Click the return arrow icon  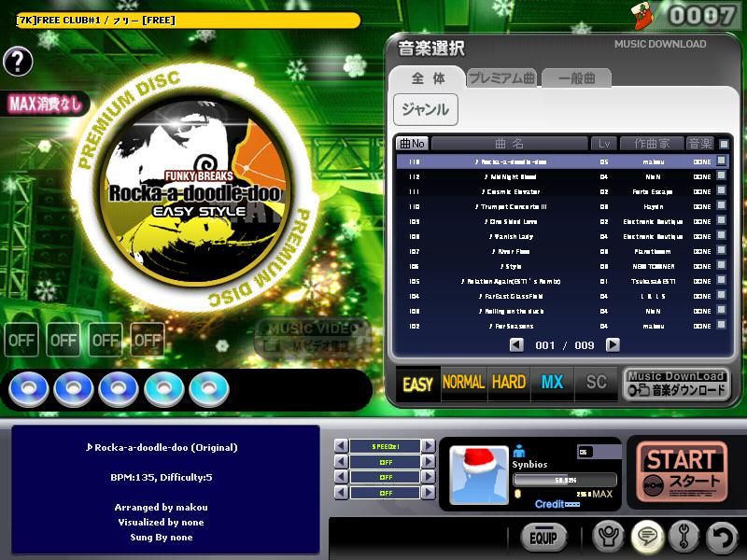pyautogui.click(x=721, y=537)
